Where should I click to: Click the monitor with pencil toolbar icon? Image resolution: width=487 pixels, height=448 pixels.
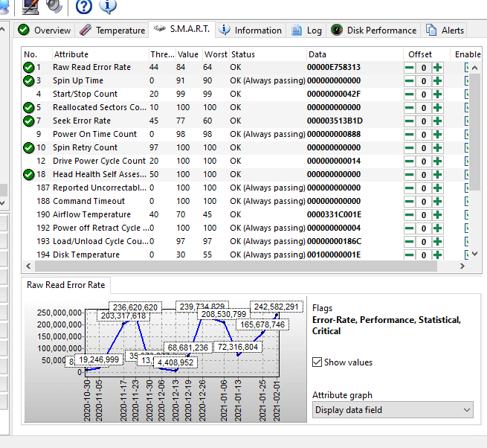[x=30, y=7]
